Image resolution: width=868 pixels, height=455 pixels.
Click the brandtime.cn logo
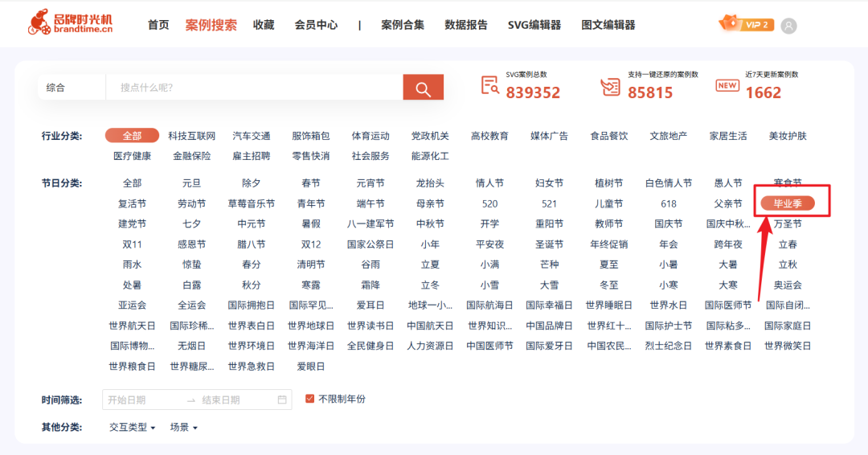pyautogui.click(x=70, y=23)
